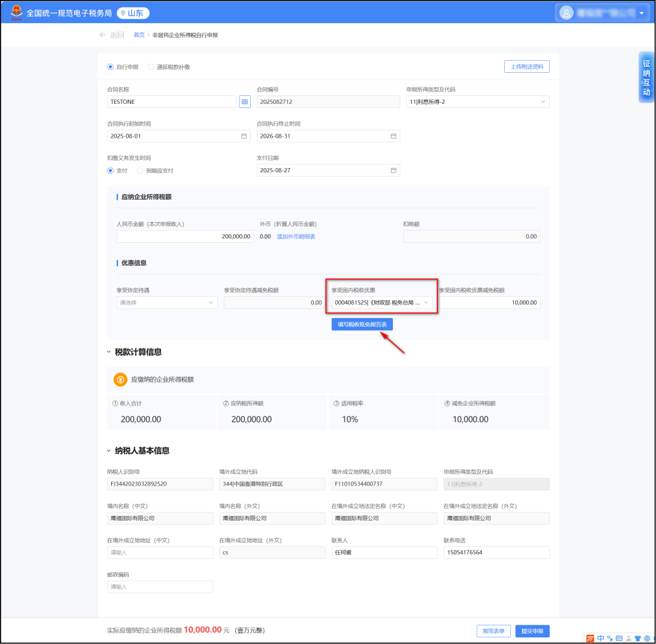Click the 合同名称 field containing TESTONE
This screenshot has height=644, width=656.
coord(171,101)
